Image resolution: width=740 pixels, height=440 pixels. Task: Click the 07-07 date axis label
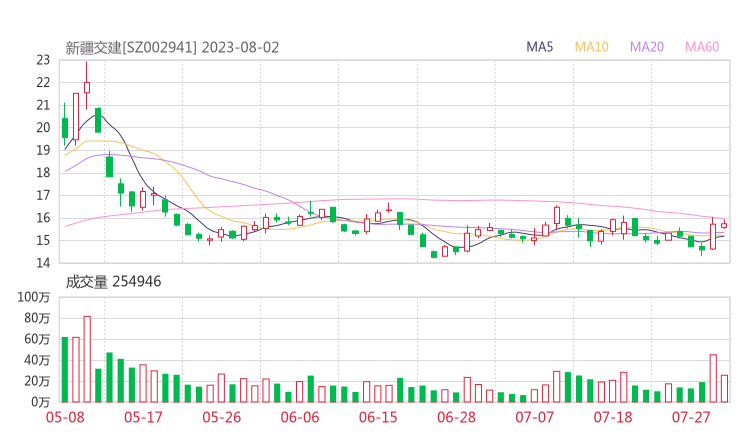tap(534, 417)
